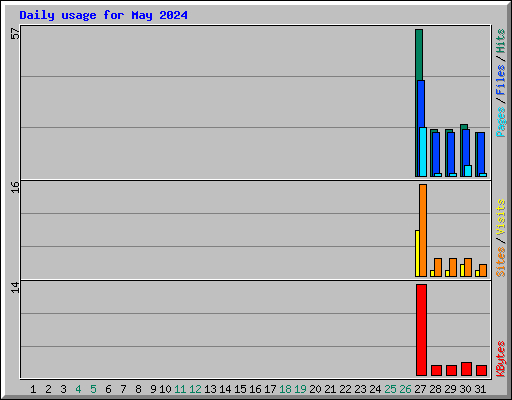Viewport: 512px width, 400px height.
Task: Select the cyan Pages bar on day 27
Action: (423, 152)
